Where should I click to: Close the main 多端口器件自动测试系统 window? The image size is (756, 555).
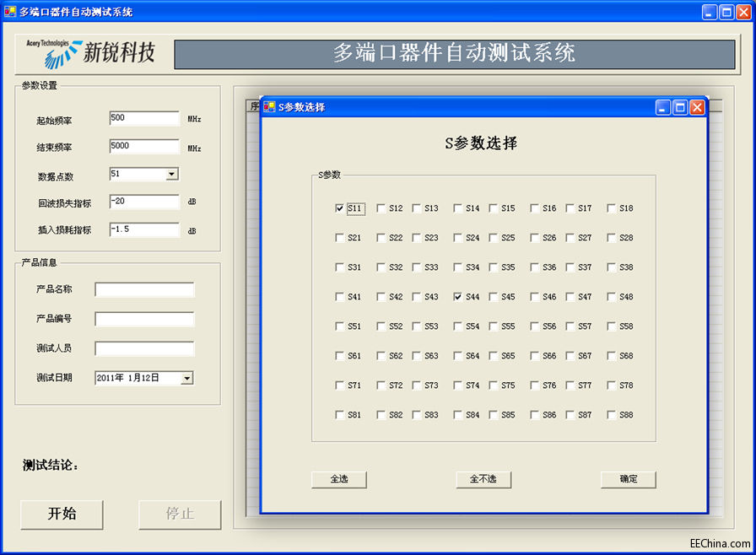click(743, 12)
